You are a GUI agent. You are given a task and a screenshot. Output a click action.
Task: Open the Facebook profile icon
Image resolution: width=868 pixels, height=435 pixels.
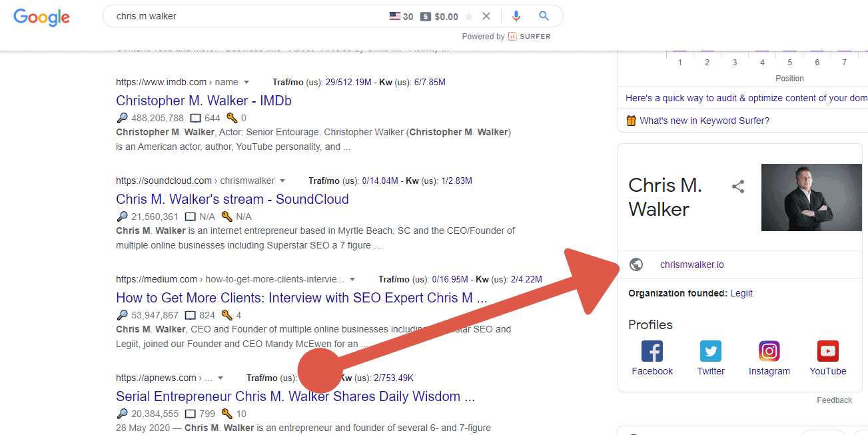(652, 351)
